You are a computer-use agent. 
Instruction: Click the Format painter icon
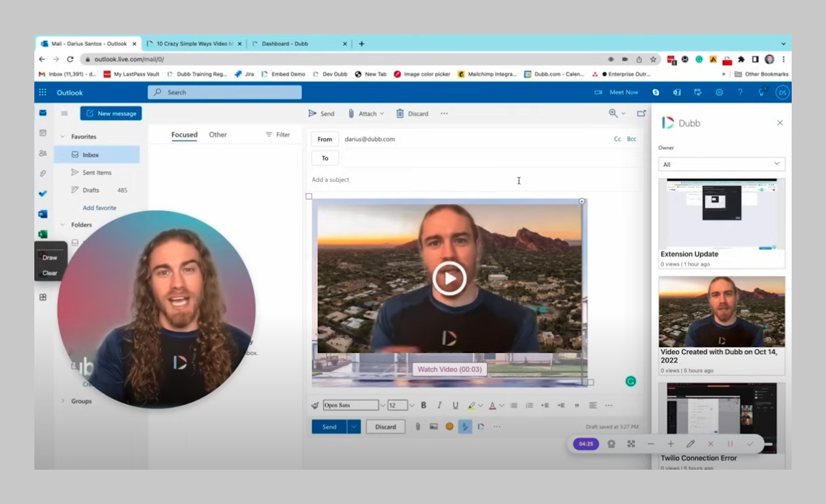click(x=315, y=405)
